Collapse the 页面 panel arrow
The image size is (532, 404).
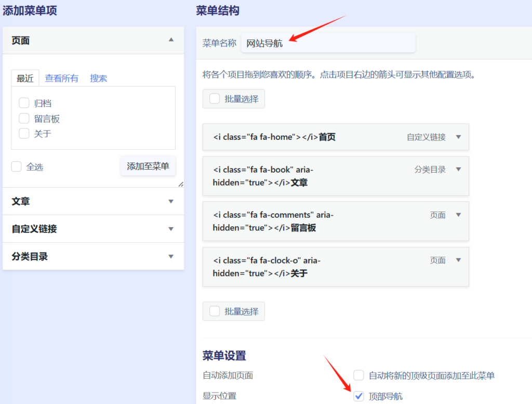coord(171,40)
